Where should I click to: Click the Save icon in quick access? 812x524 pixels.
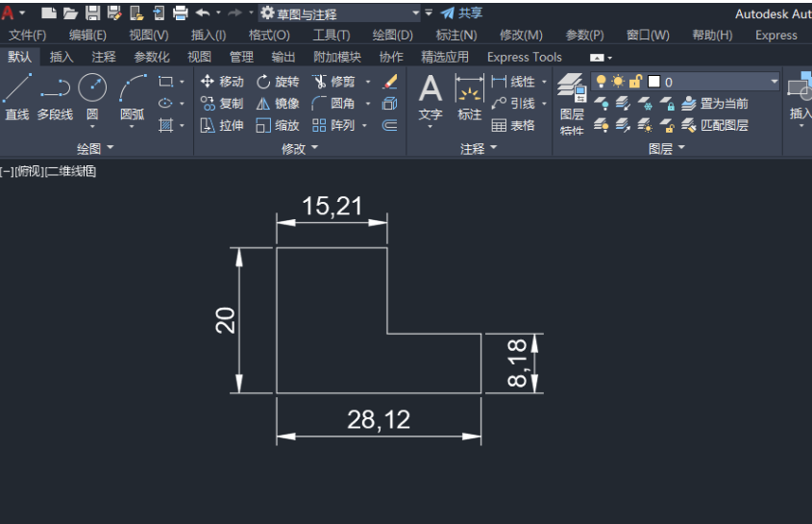click(92, 12)
